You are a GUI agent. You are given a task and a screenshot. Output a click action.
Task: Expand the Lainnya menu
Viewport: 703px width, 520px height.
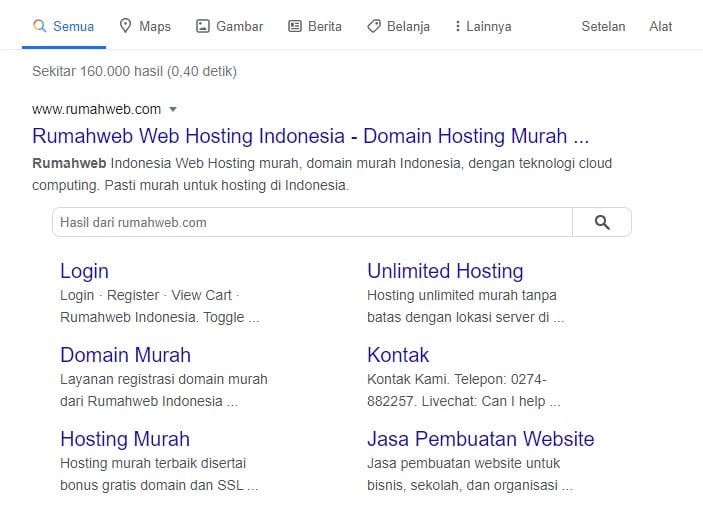(x=483, y=26)
